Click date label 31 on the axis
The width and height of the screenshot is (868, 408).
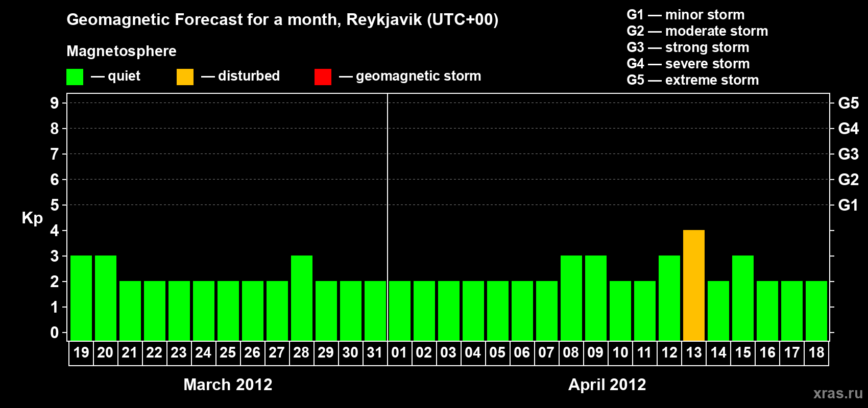375,352
